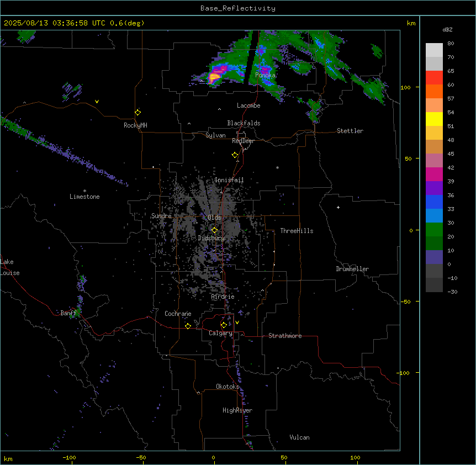Viewport: 476px width, 465px height.
Task: Pick the red 60-65 dBZ legend swatch
Action: [434, 77]
